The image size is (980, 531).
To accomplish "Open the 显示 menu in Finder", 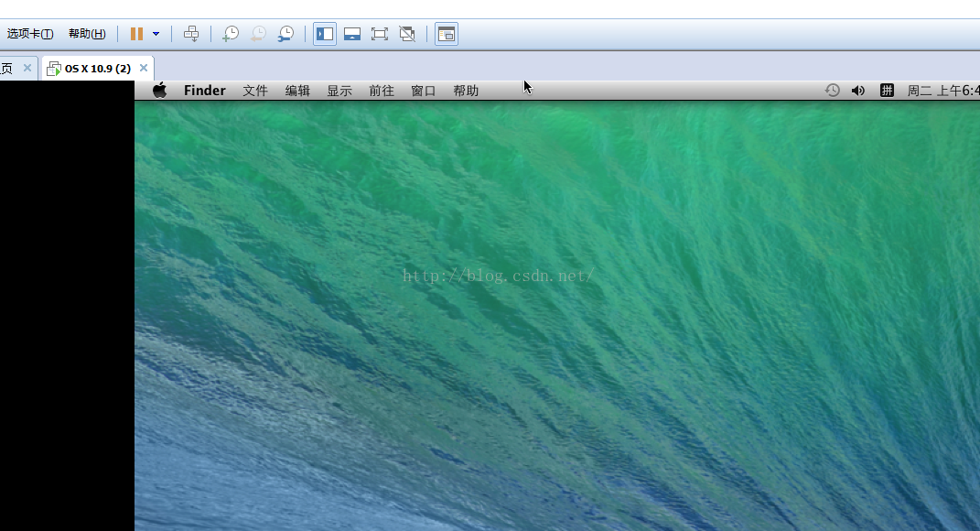I will [x=339, y=91].
